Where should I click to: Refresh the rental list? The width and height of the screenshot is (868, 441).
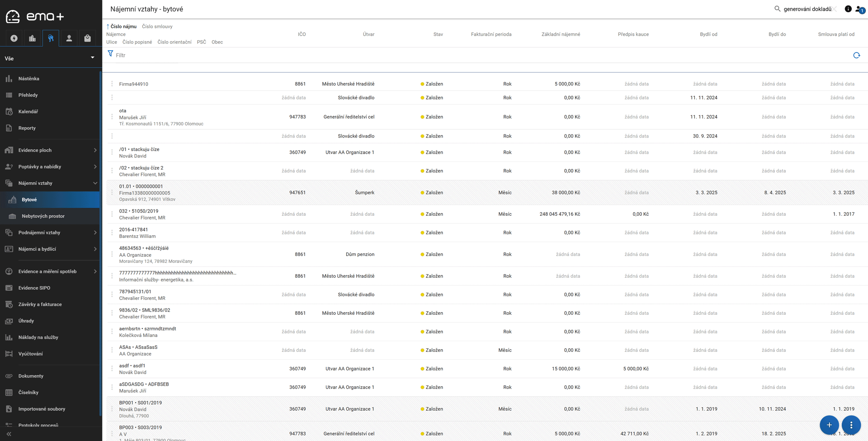856,55
